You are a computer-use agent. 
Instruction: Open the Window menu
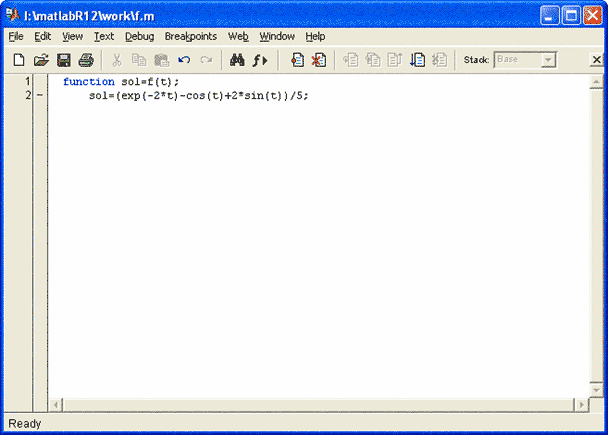coord(277,36)
